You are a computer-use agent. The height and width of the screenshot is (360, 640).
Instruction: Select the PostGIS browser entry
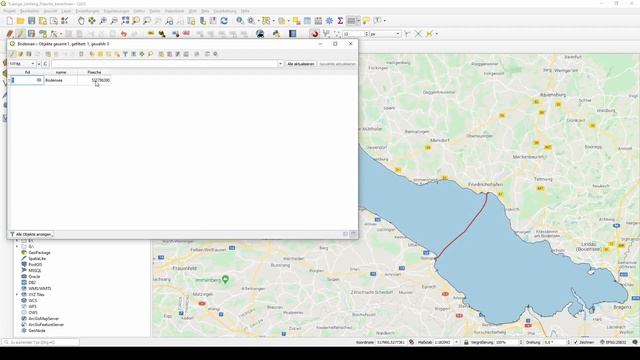click(x=35, y=264)
